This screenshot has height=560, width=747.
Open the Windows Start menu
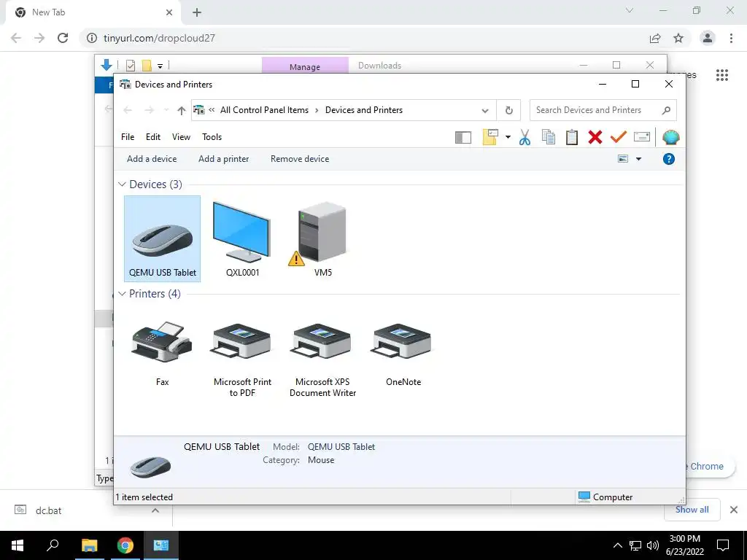18,545
